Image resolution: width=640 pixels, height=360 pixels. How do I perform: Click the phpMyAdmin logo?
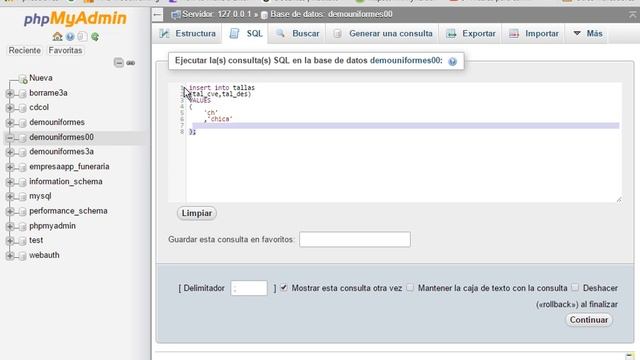click(x=75, y=19)
